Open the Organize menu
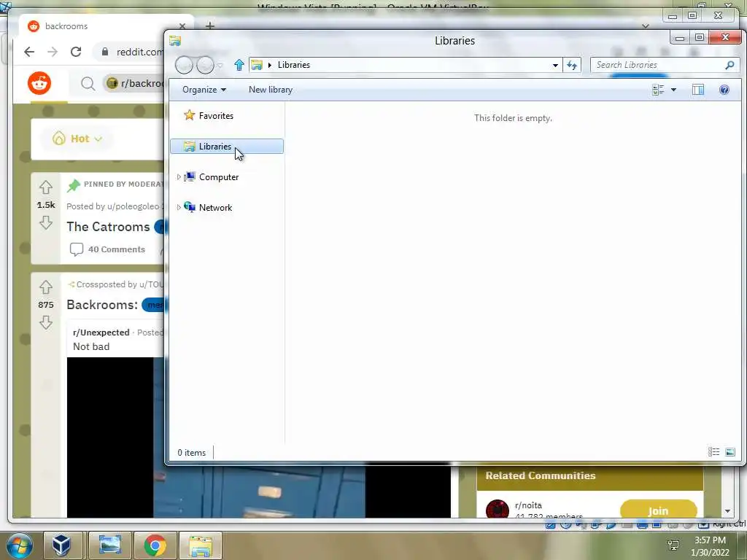The height and width of the screenshot is (560, 747). (204, 90)
